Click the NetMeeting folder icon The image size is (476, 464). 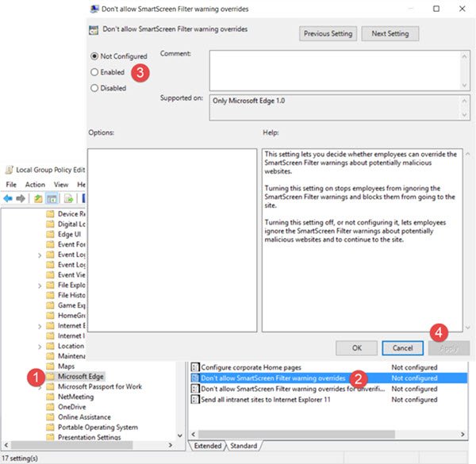(50, 397)
